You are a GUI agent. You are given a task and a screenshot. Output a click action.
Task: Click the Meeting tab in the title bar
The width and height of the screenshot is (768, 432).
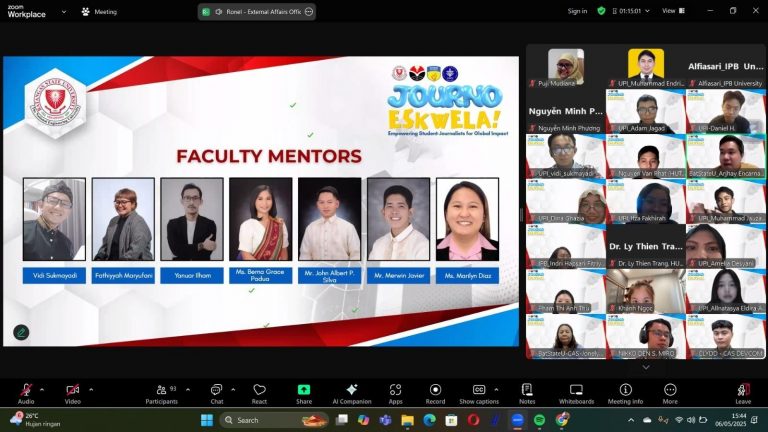tap(99, 12)
